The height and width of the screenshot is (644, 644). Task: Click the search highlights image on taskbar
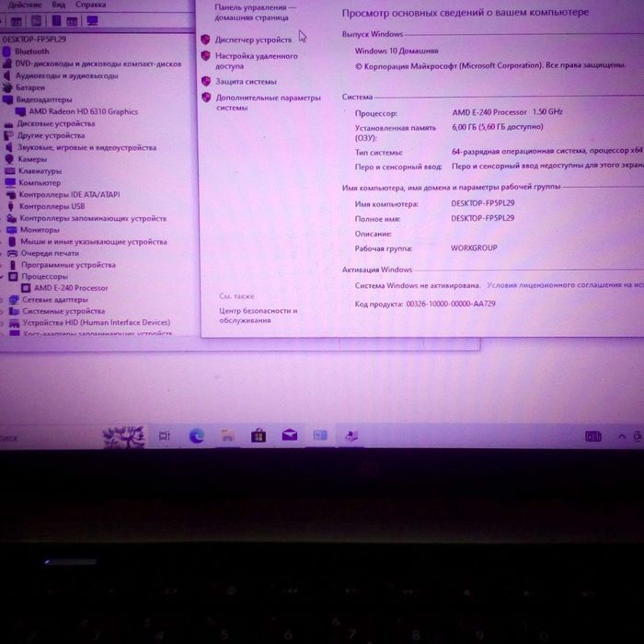click(123, 436)
